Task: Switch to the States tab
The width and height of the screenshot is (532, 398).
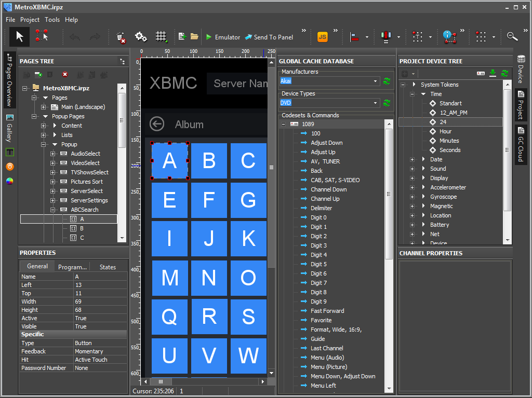Action: click(x=108, y=267)
